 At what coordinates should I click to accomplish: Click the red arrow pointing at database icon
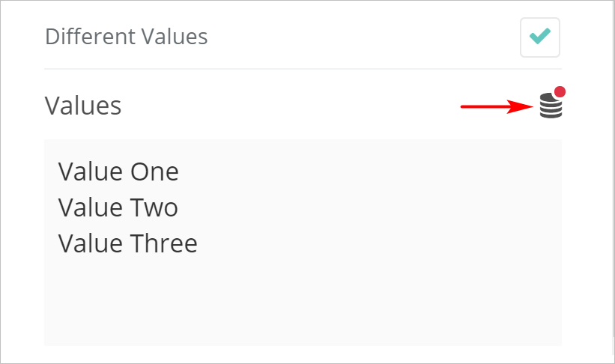point(496,107)
